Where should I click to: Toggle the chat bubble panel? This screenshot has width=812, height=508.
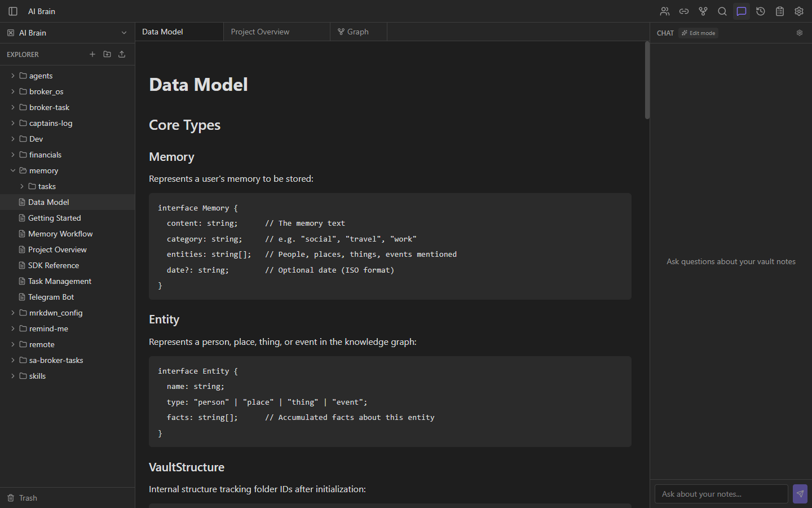coord(742,11)
